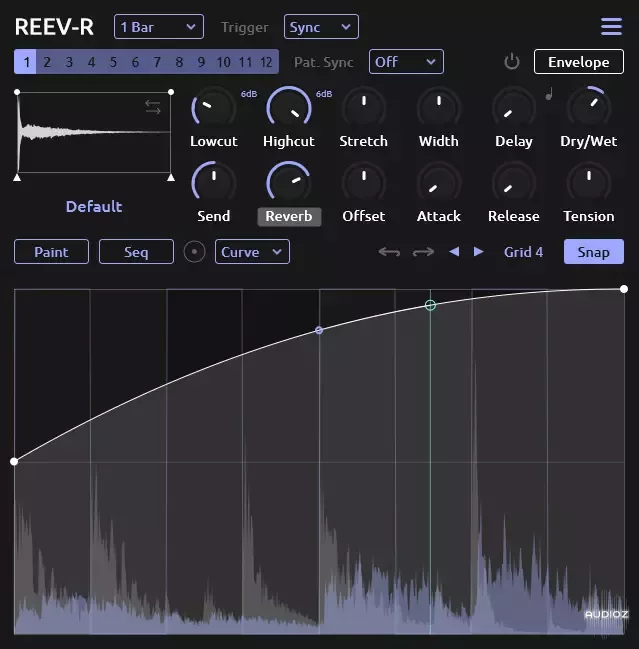
Task: Select pattern 4 tab
Action: coord(91,62)
